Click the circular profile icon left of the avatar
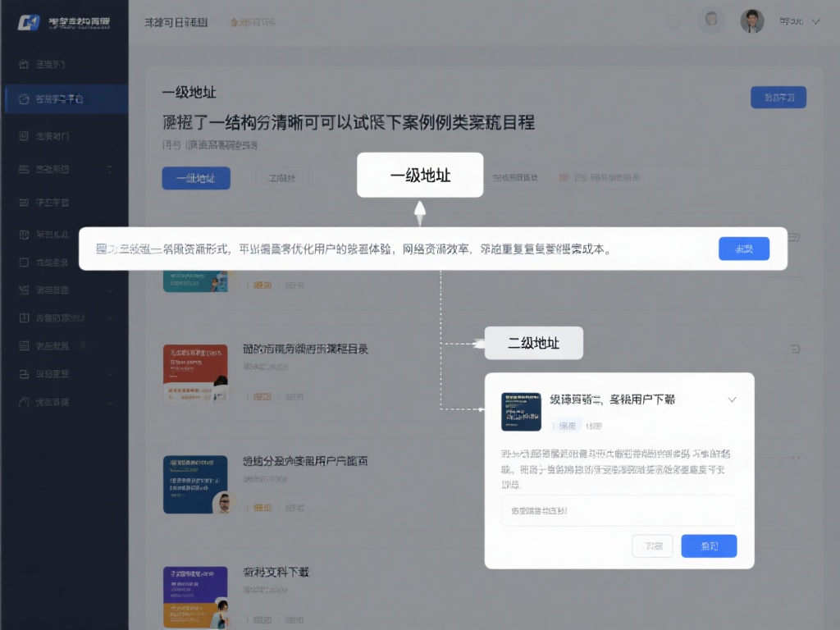This screenshot has width=840, height=630. (x=712, y=21)
